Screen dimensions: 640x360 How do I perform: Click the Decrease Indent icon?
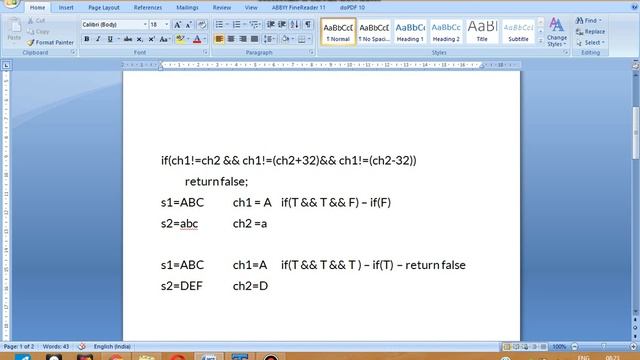pos(270,24)
